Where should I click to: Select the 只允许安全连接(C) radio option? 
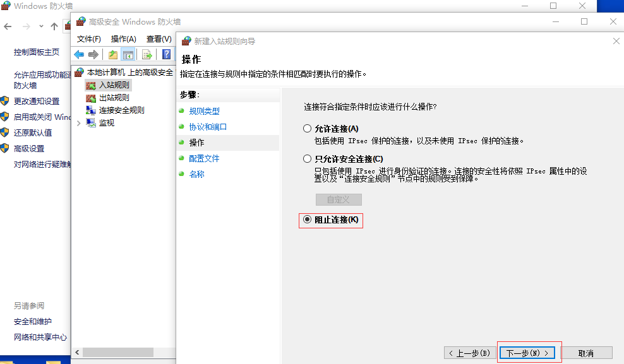307,158
